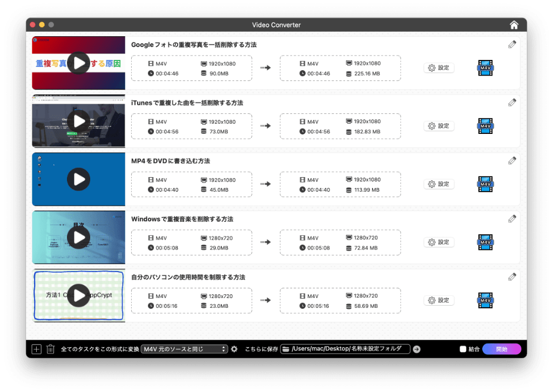
Task: Click pencil edit icon for iTunes video
Action: [512, 103]
